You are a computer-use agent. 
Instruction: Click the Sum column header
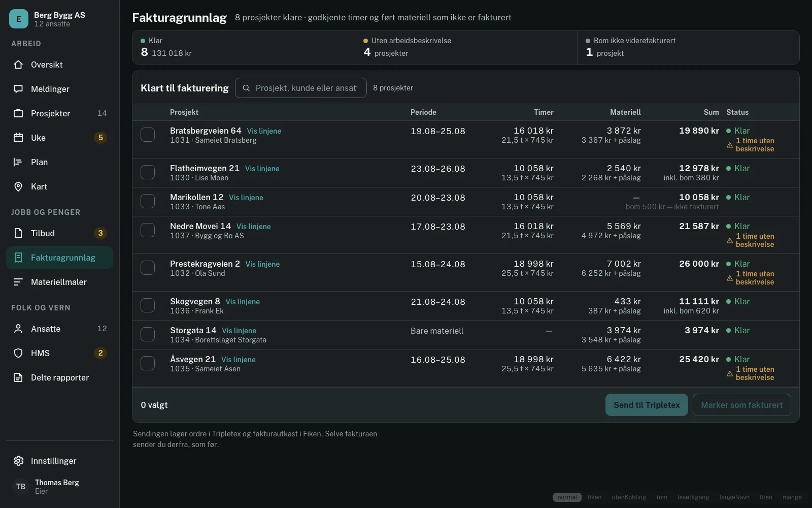711,112
